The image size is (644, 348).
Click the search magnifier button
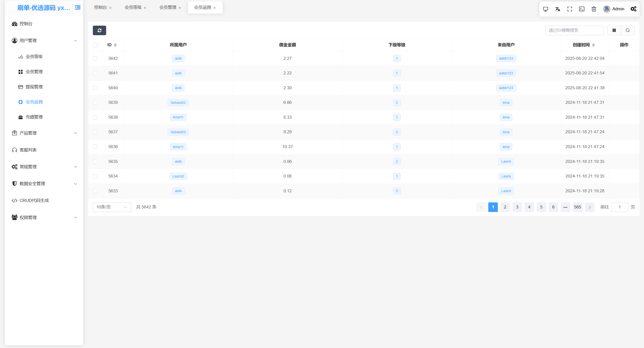tap(628, 30)
